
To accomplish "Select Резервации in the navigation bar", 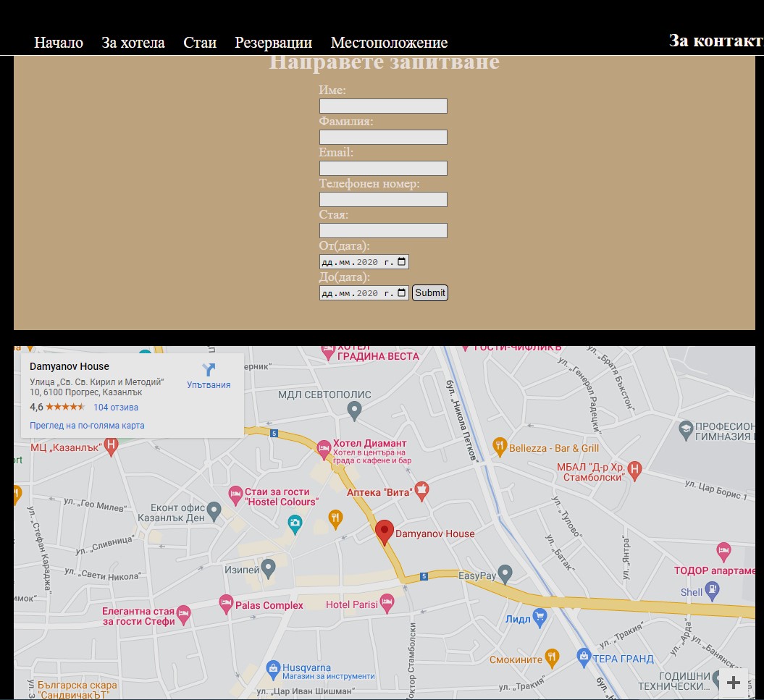I will [273, 43].
